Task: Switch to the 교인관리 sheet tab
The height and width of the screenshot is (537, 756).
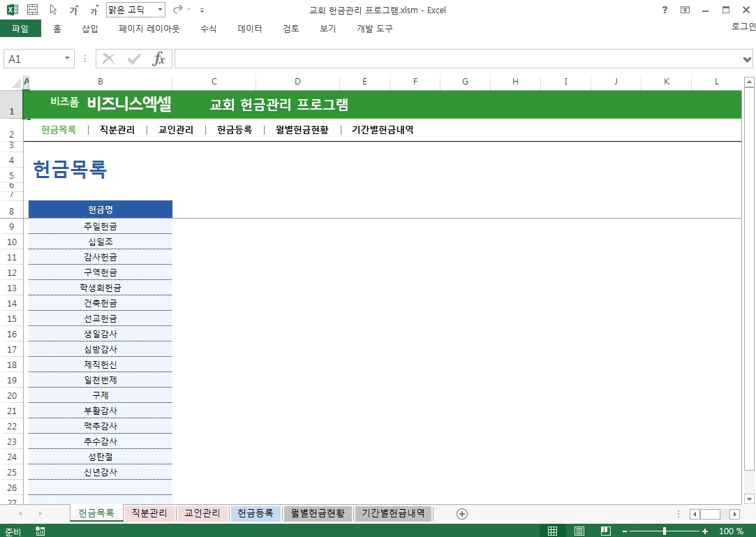Action: pyautogui.click(x=202, y=513)
